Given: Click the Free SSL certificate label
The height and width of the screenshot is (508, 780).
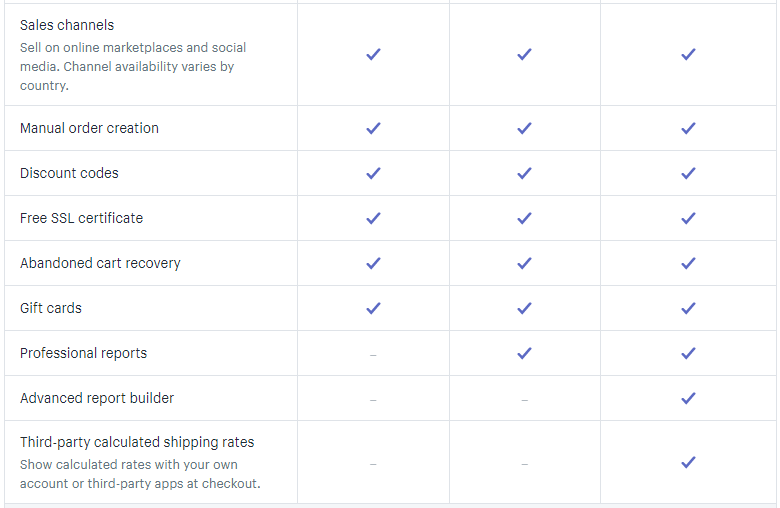Looking at the screenshot, I should (81, 218).
